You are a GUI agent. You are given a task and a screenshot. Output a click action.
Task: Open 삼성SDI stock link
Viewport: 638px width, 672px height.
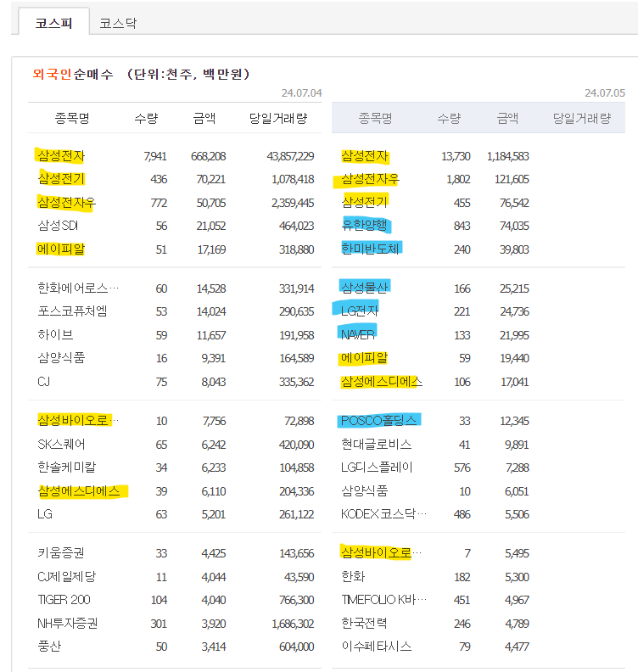point(58,226)
